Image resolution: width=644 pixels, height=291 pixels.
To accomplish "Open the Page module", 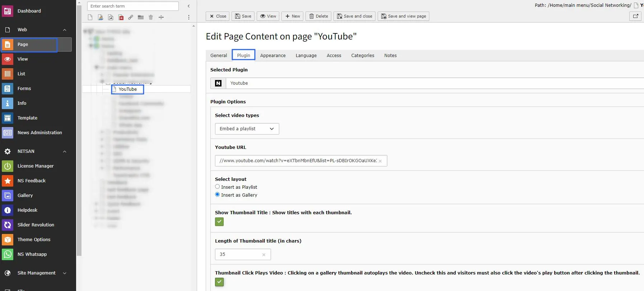I will tap(36, 44).
